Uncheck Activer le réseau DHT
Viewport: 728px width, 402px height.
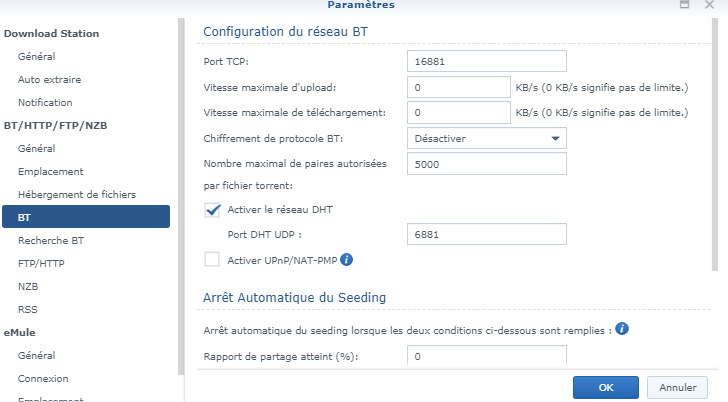(212, 209)
